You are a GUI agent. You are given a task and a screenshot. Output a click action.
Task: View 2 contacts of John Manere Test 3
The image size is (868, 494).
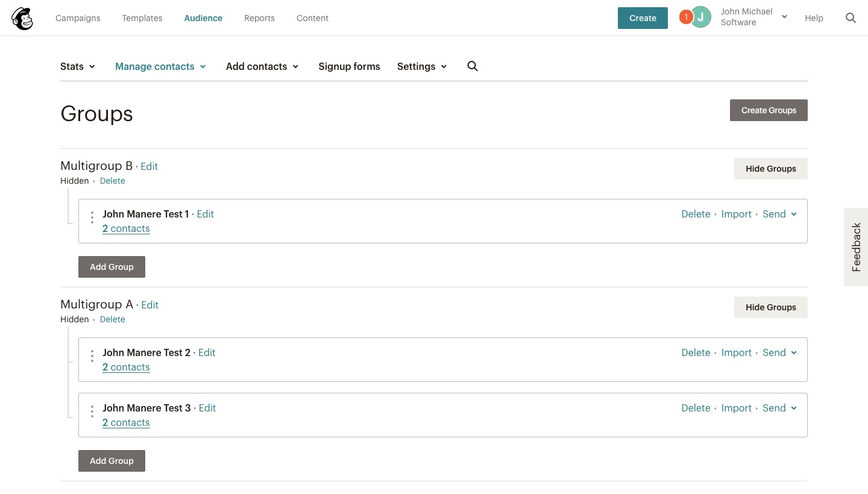(126, 422)
